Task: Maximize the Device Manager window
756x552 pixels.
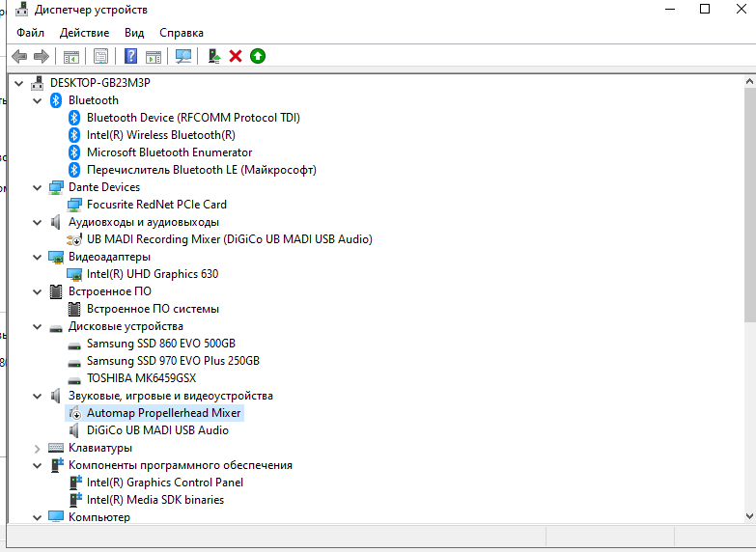Action: click(x=705, y=9)
